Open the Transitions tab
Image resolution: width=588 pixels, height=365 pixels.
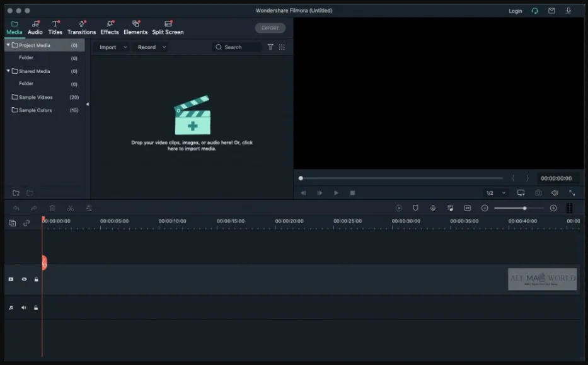pyautogui.click(x=81, y=28)
